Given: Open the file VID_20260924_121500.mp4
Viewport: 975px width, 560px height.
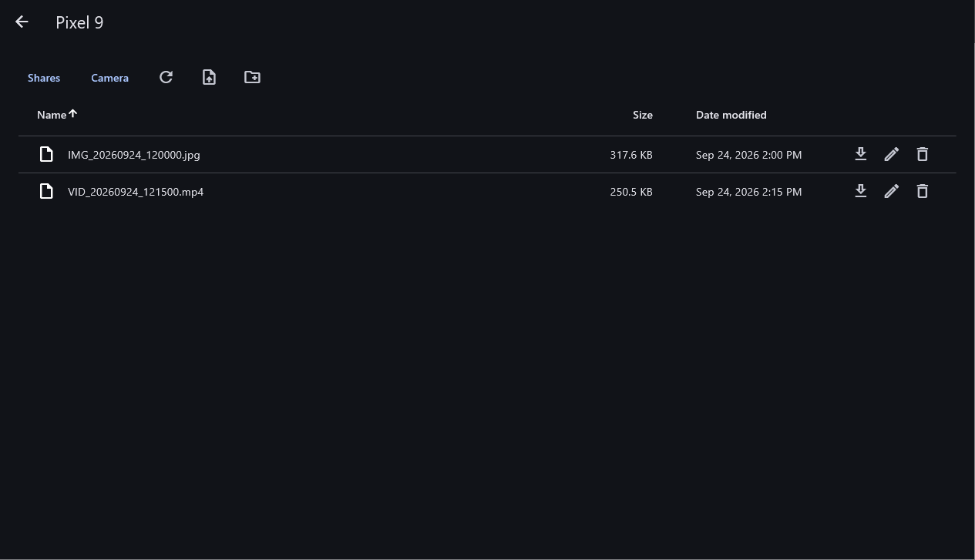Looking at the screenshot, I should pos(136,192).
